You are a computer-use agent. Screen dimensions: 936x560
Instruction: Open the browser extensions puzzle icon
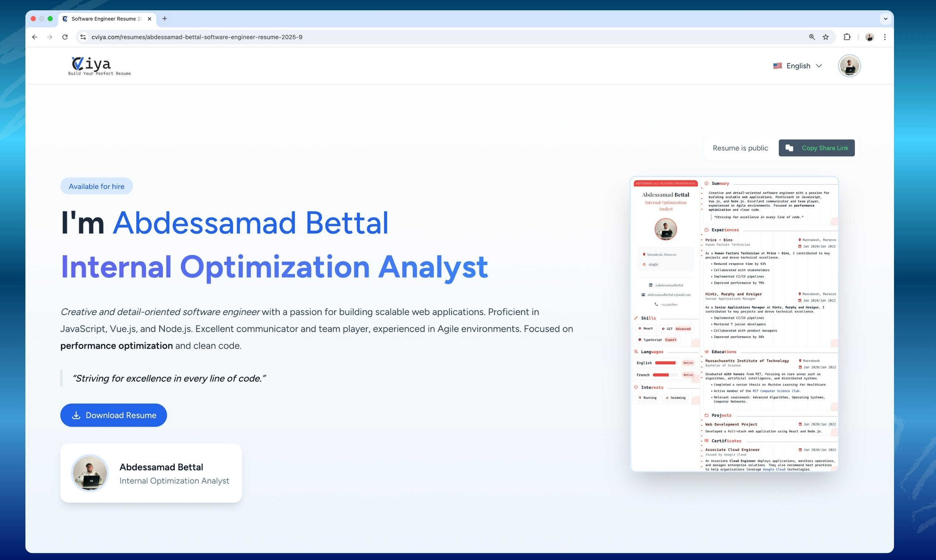click(847, 37)
